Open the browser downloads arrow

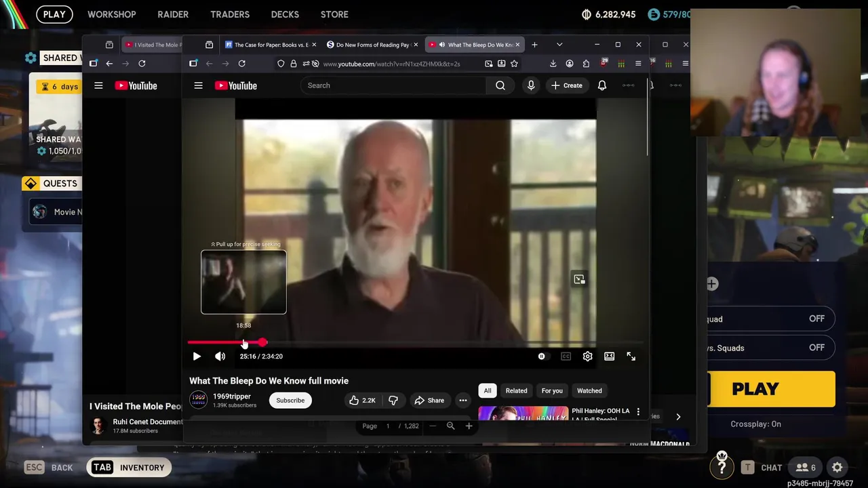pyautogui.click(x=553, y=64)
